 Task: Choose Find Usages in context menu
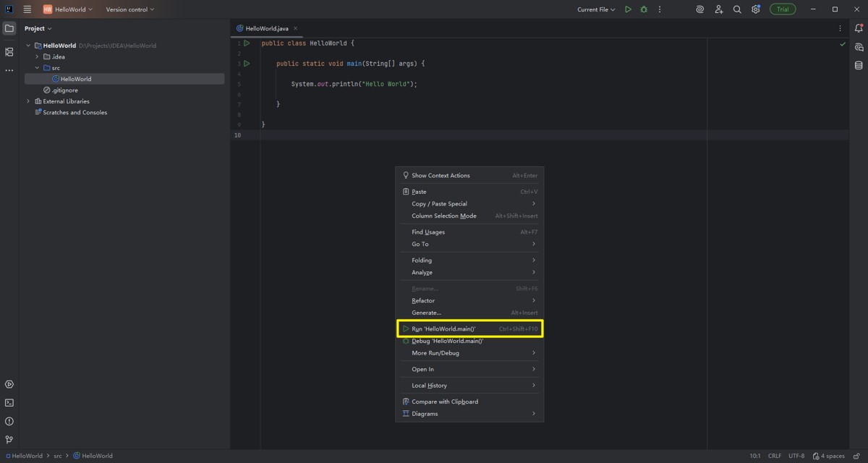[x=428, y=232]
